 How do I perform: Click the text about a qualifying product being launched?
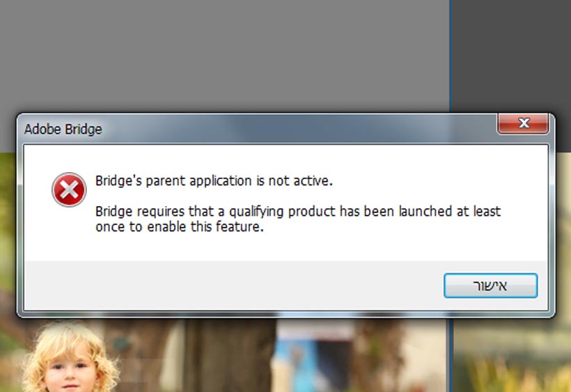tap(298, 219)
